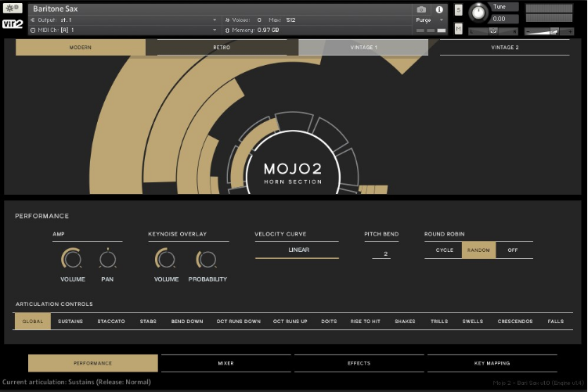Viewport: 588px width, 392px height.
Task: Mute the Baritone Sax instrument
Action: [458, 28]
